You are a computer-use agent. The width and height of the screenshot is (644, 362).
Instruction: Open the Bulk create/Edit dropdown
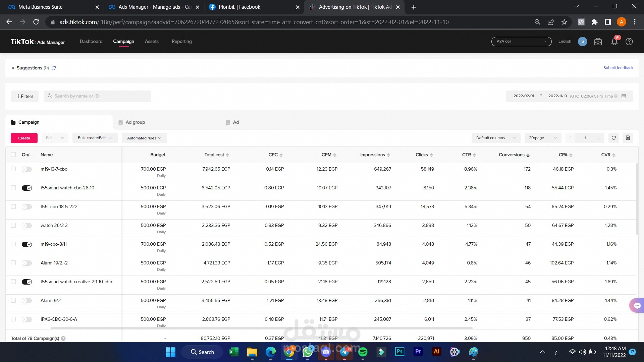pyautogui.click(x=95, y=138)
